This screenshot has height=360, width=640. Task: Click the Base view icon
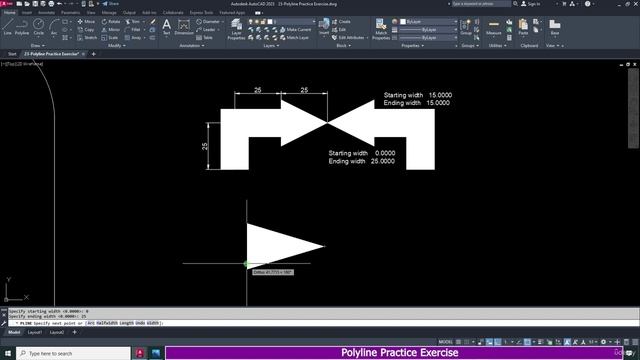coord(555,27)
